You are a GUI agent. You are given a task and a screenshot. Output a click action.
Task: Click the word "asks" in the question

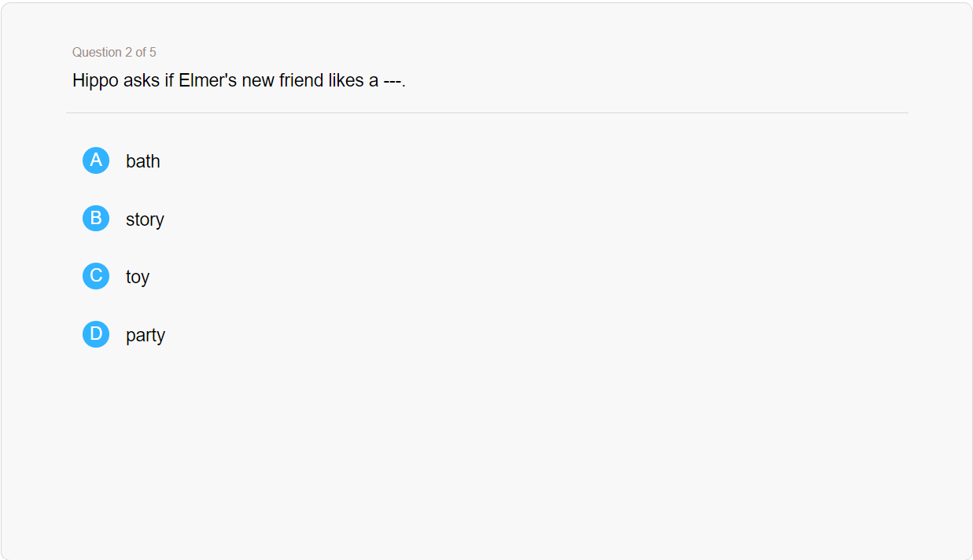pyautogui.click(x=142, y=80)
